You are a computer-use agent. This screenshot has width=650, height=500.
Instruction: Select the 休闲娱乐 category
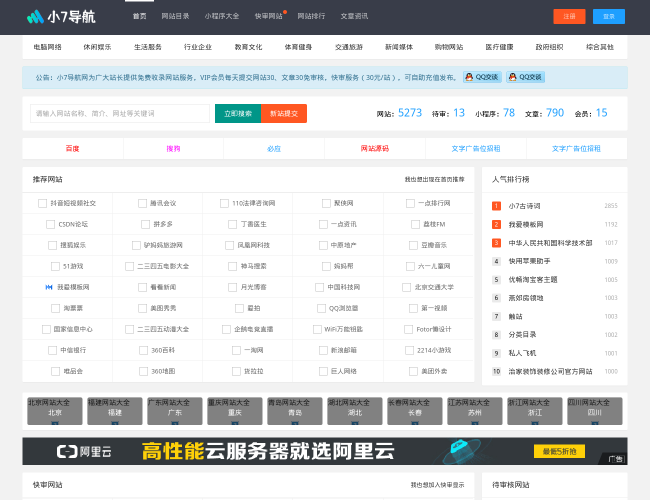97,47
